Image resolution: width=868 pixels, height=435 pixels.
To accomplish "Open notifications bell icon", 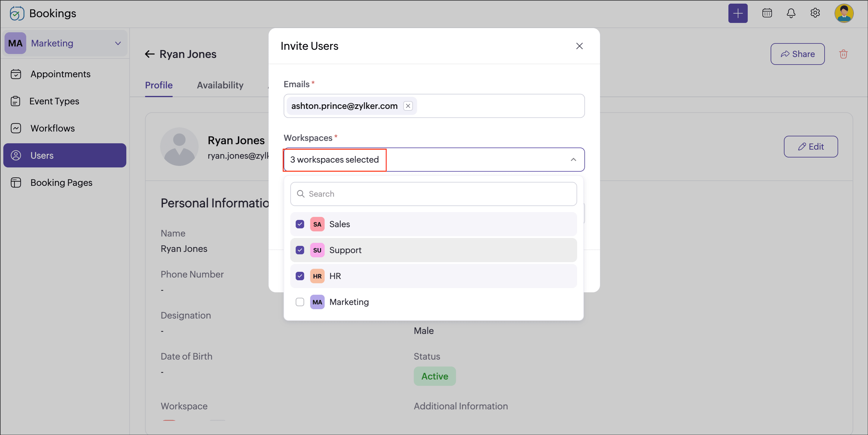I will [791, 13].
